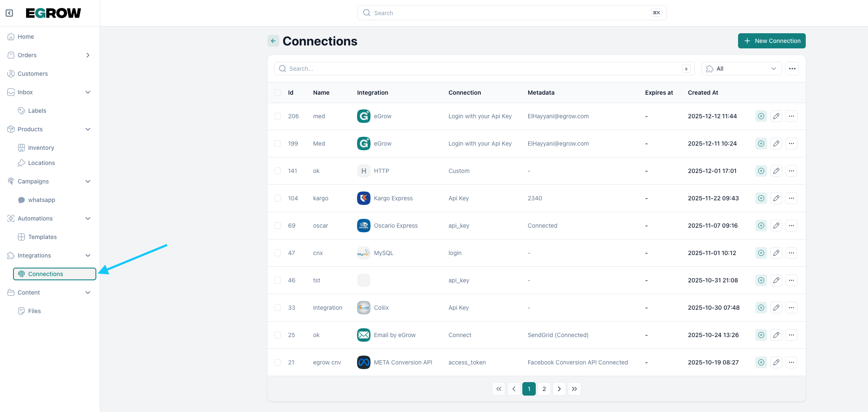Image resolution: width=868 pixels, height=412 pixels.
Task: Click plus-circle icon for META Conversion API row
Action: pyautogui.click(x=761, y=362)
